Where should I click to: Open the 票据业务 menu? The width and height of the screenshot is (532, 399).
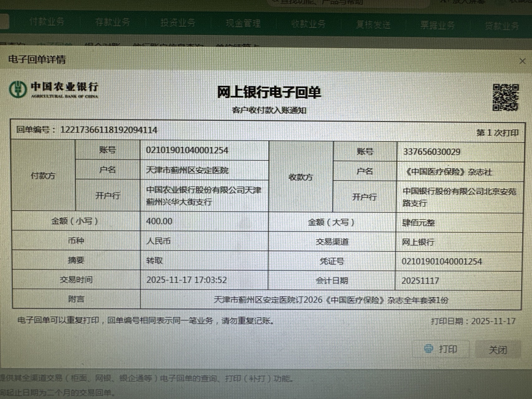click(437, 25)
